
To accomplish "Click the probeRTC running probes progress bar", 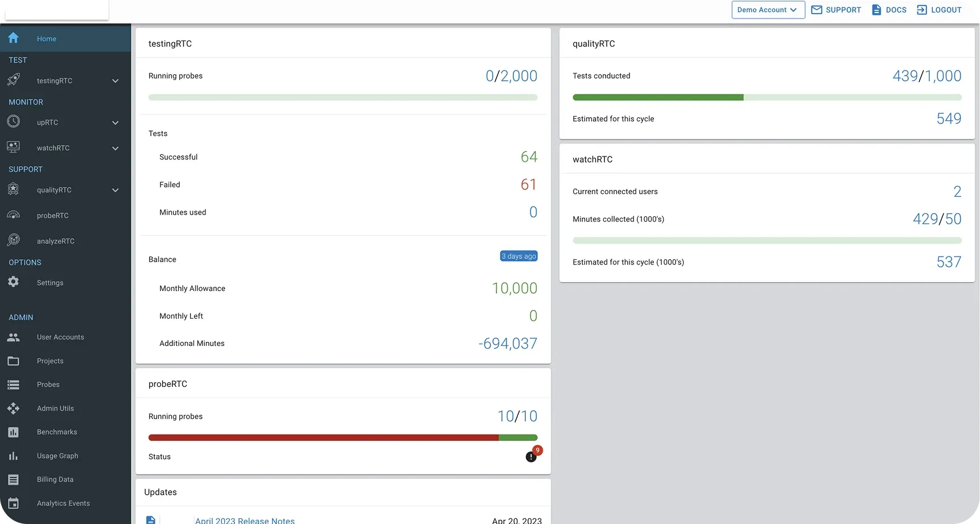I will (343, 438).
